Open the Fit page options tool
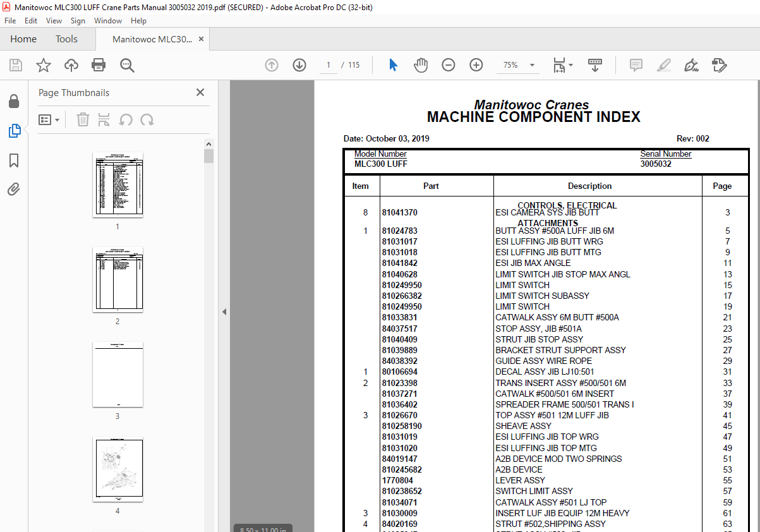Image resolution: width=760 pixels, height=532 pixels. pos(562,65)
